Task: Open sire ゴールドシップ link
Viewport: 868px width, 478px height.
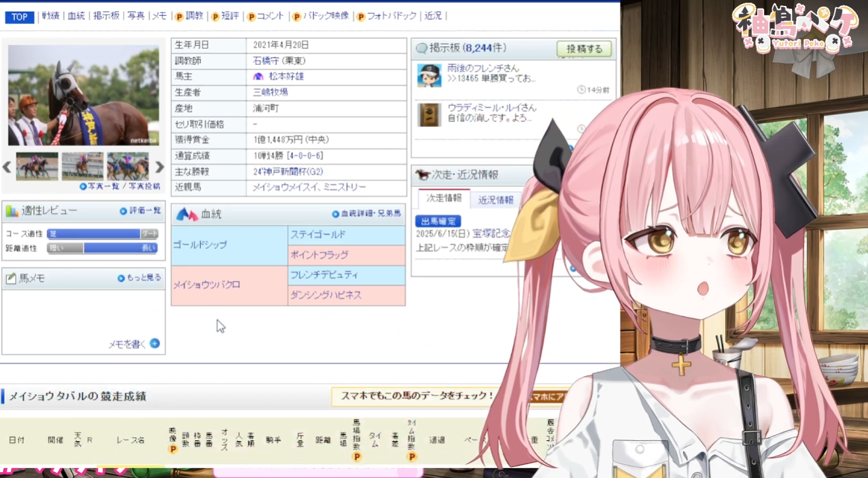Action: point(200,245)
